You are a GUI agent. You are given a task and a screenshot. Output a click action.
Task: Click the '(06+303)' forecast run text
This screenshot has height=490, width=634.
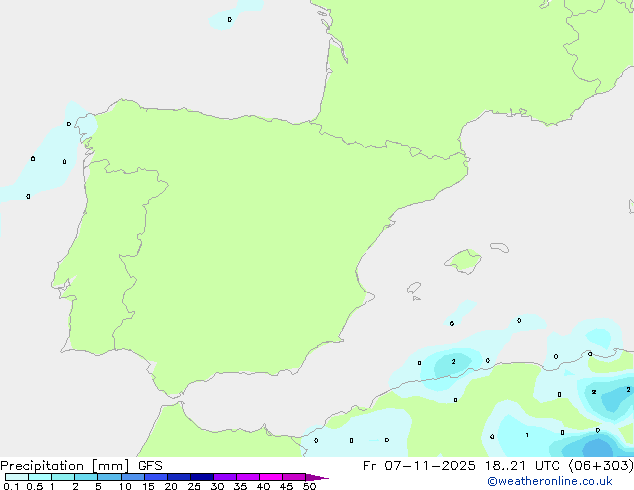pos(601,466)
